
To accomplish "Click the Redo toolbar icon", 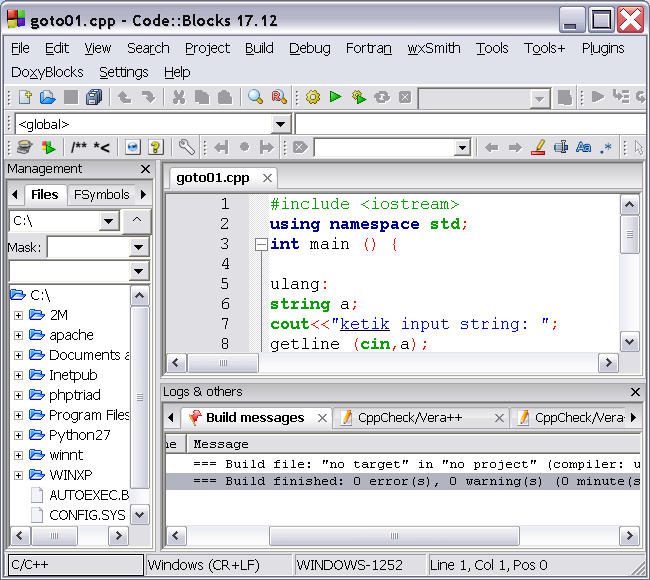I will (147, 97).
